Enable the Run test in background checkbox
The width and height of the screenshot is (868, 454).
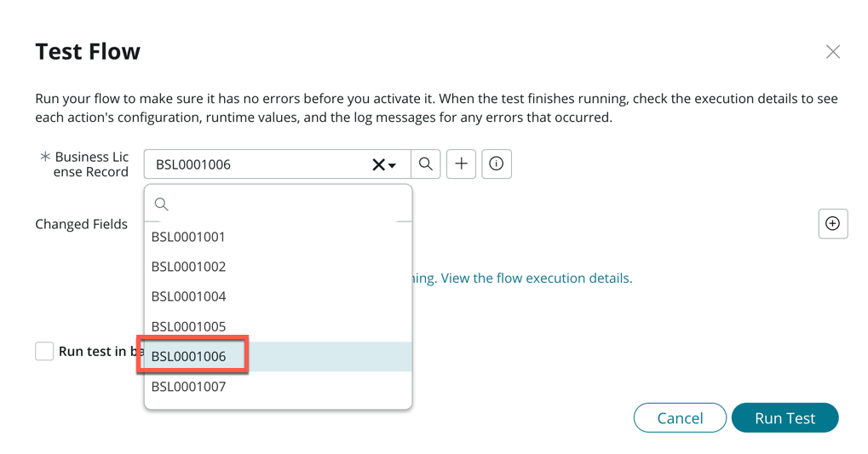tap(45, 351)
